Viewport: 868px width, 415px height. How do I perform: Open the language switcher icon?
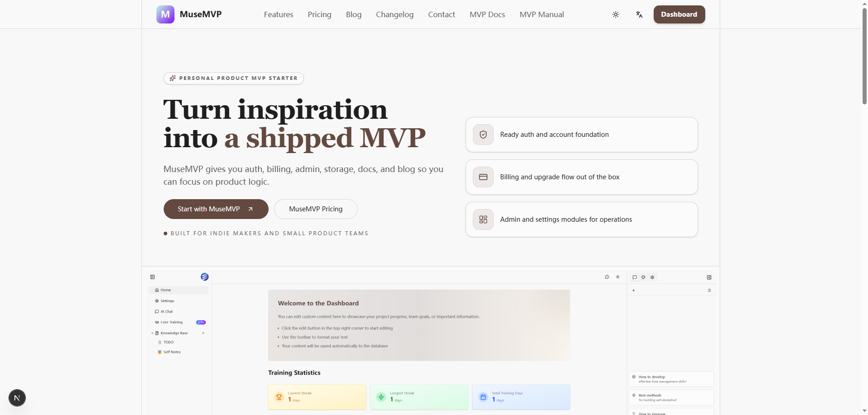(639, 14)
